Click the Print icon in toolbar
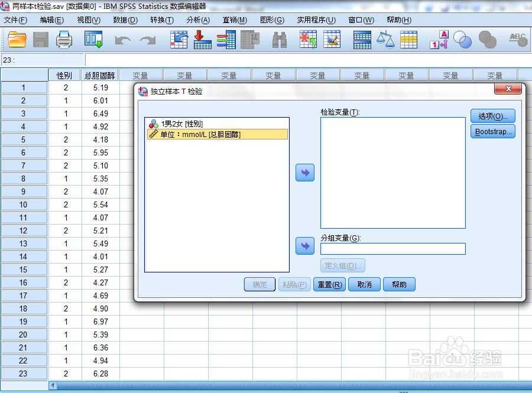This screenshot has width=532, height=393. (x=64, y=40)
